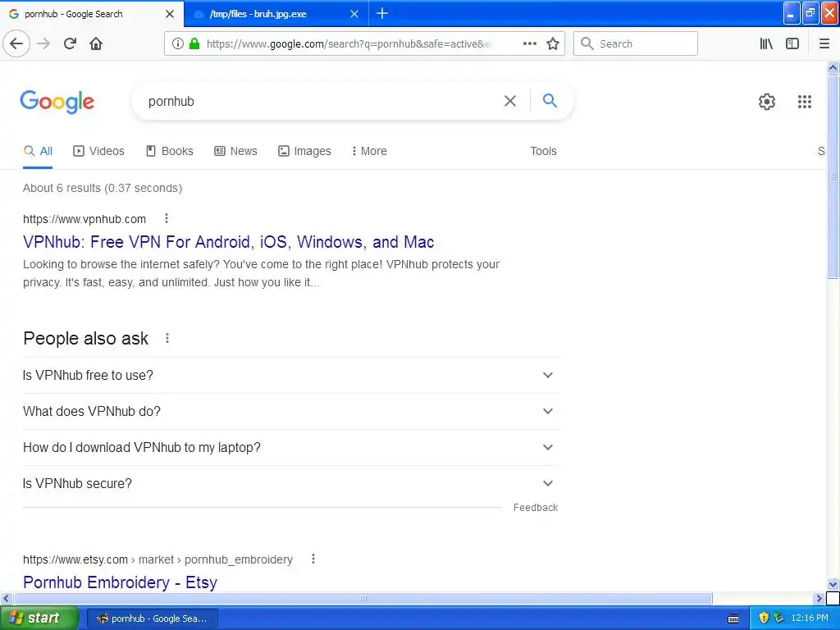The image size is (840, 630).
Task: Open the Firefox library icon
Action: [x=766, y=44]
